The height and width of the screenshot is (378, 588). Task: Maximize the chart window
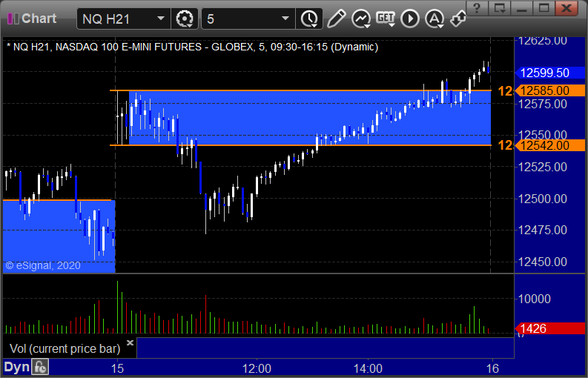[544, 8]
